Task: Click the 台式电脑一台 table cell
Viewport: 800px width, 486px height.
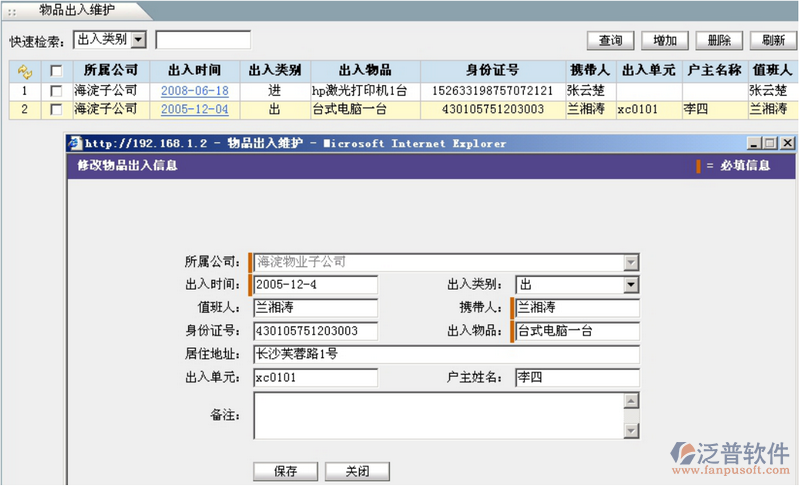Action: (365, 109)
